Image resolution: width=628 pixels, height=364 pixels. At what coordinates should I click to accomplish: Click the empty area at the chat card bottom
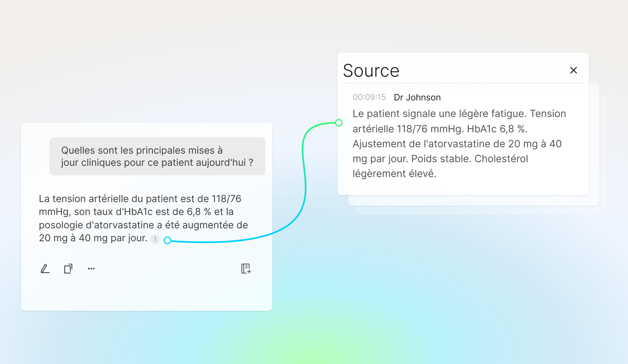[146, 294]
